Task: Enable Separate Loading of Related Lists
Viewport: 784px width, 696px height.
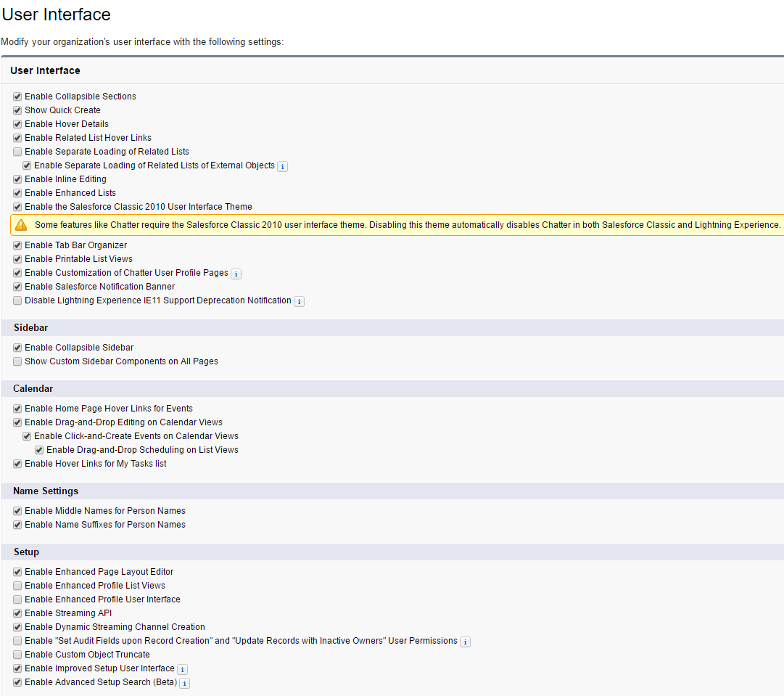Action: point(17,152)
